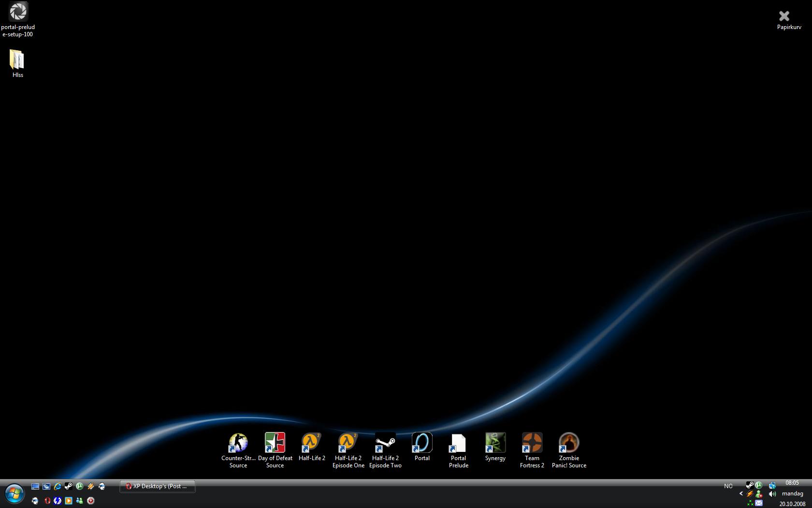The width and height of the screenshot is (812, 508).
Task: Click the NO language bar indicator
Action: pos(728,486)
